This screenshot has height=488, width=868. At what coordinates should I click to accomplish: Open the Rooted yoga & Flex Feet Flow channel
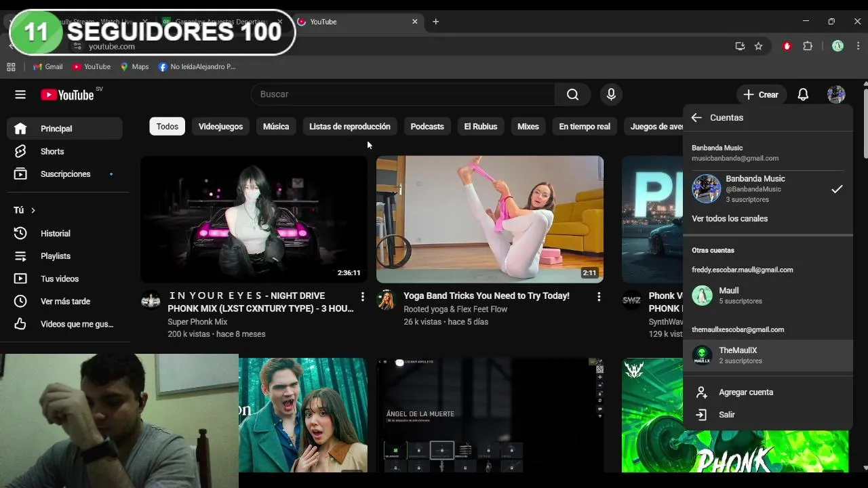coord(455,309)
